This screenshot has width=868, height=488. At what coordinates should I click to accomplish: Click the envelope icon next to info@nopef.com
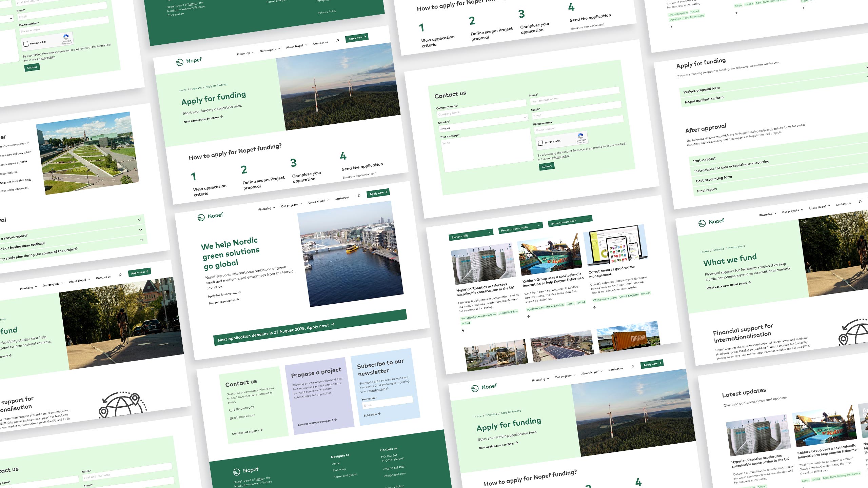[x=231, y=418]
